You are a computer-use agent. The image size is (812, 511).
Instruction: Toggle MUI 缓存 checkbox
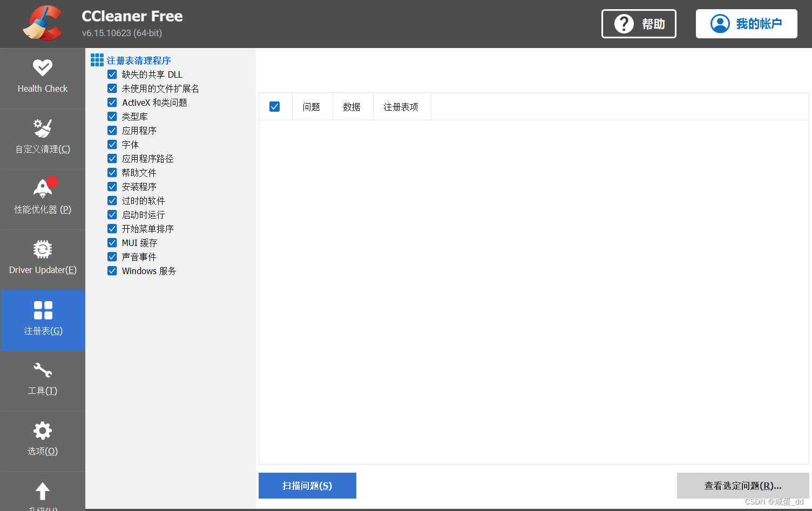coord(112,243)
